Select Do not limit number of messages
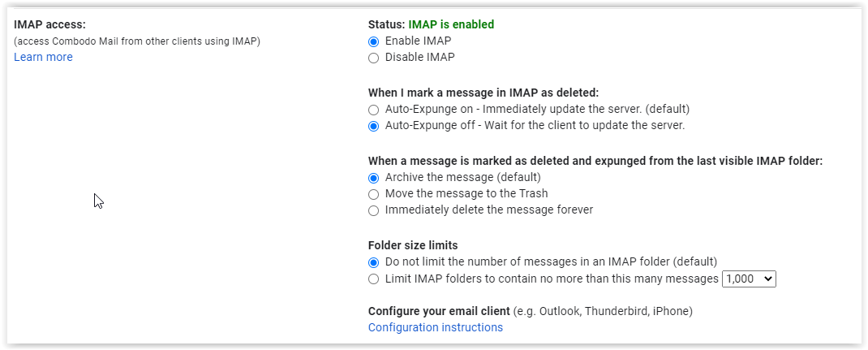 (373, 262)
